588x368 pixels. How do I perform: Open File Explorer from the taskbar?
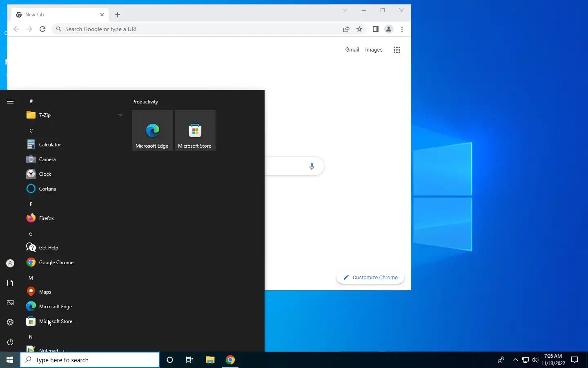pyautogui.click(x=210, y=360)
